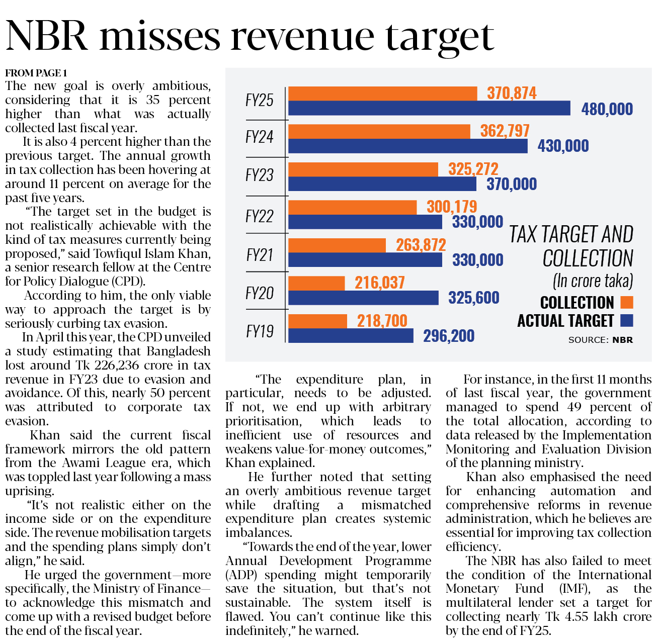Viewport: 657px width, 644px height.
Task: Click the FY24 axis label
Action: 260,137
